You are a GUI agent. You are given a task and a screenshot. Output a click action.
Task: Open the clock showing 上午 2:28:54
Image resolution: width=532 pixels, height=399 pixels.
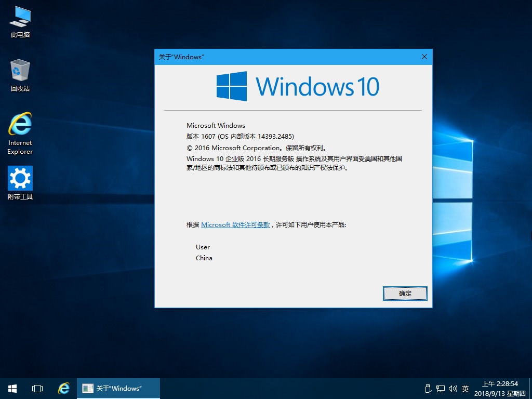pyautogui.click(x=500, y=389)
